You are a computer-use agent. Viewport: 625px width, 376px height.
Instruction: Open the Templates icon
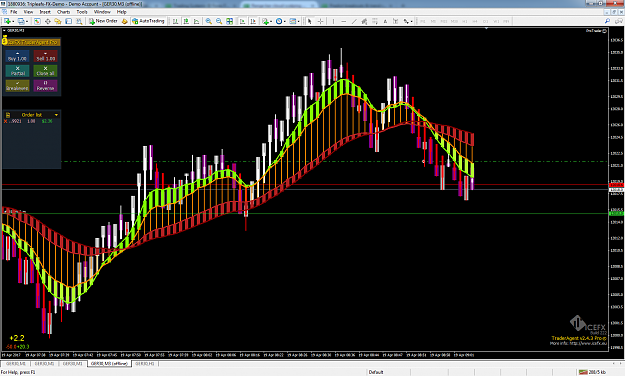(292, 21)
